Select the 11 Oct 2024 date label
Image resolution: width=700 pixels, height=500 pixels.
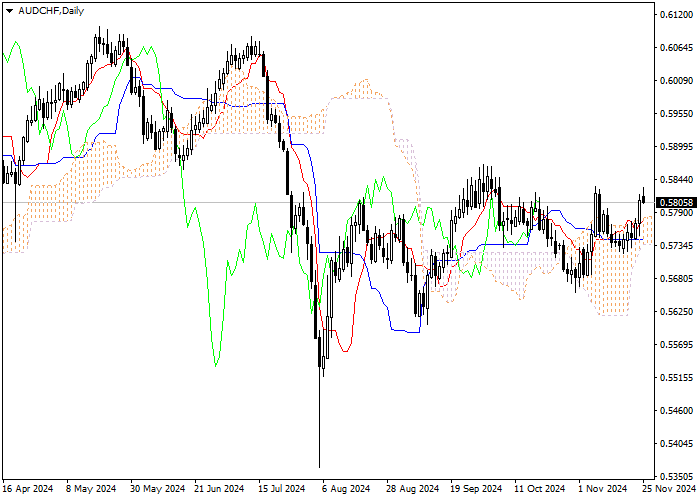539,489
